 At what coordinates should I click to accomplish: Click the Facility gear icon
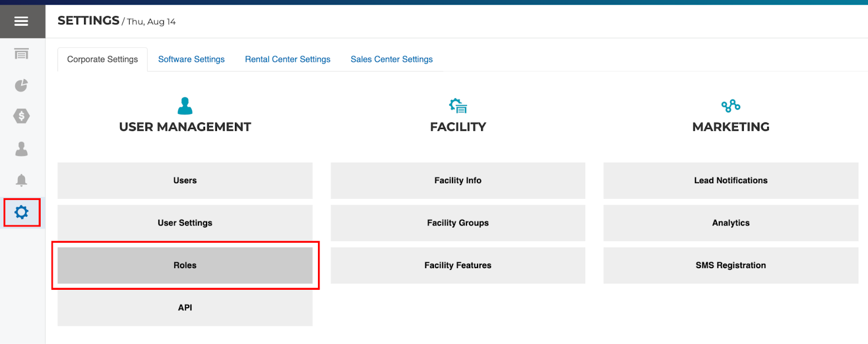pyautogui.click(x=458, y=106)
